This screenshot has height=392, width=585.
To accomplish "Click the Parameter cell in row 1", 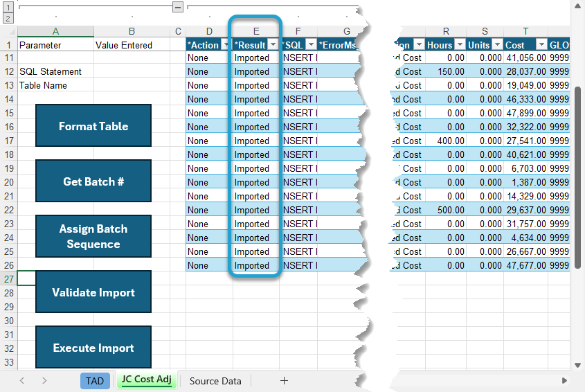I will (x=55, y=45).
